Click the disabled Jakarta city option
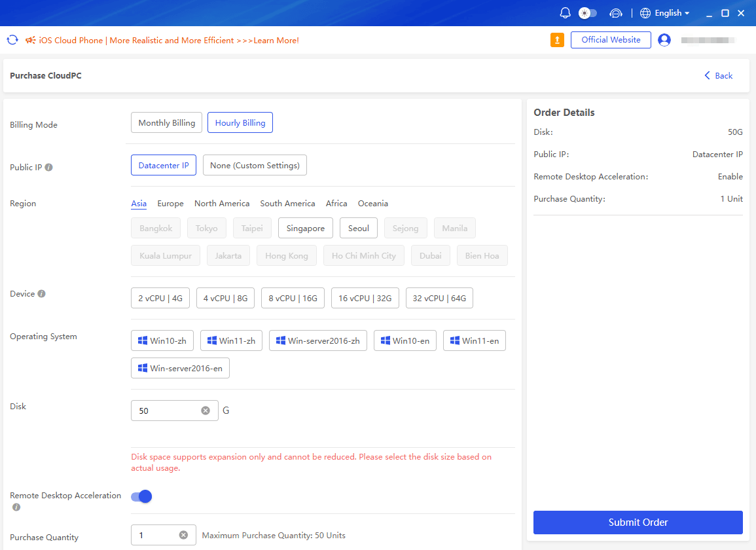Screen dimensions: 756x550 (228, 256)
